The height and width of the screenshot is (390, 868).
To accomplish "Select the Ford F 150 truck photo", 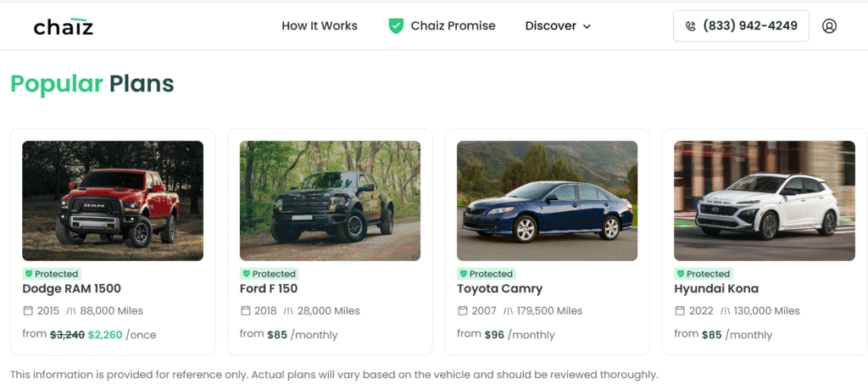I will tap(330, 201).
